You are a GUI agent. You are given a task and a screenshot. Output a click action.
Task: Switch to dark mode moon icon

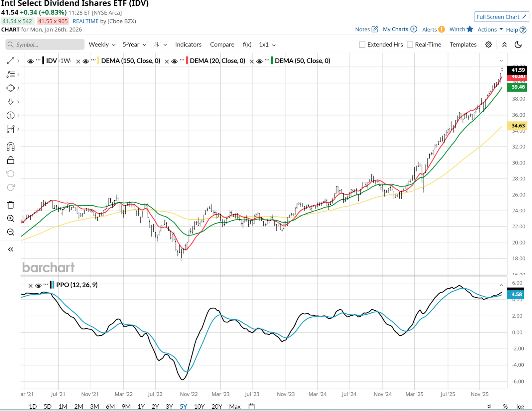click(518, 45)
